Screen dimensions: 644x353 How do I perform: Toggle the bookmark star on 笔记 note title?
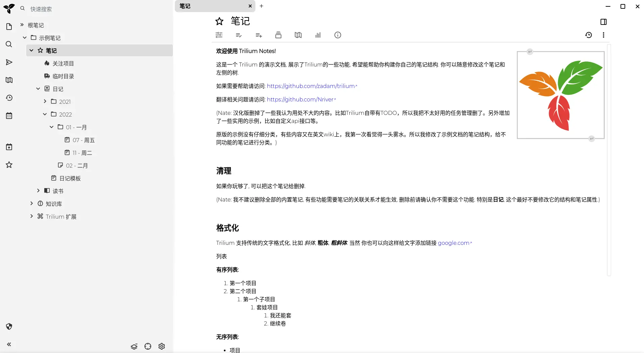coord(219,21)
